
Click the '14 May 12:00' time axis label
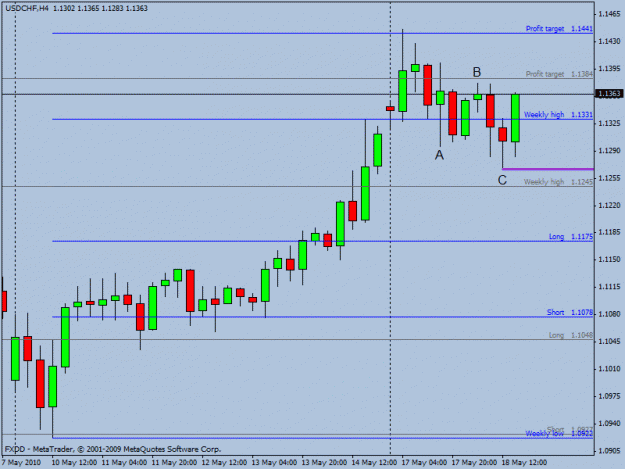coord(374,462)
